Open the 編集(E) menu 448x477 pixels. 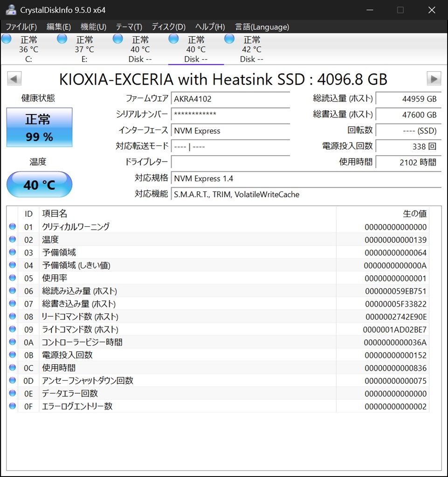59,27
